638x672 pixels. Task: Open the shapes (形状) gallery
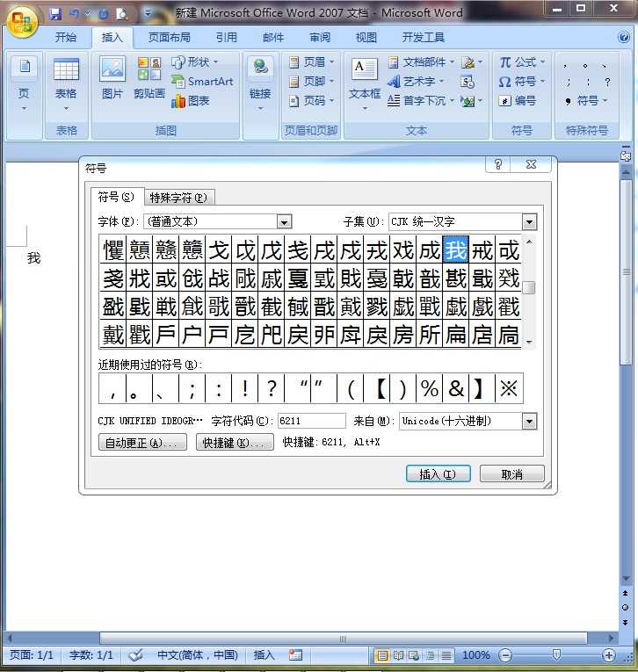click(x=195, y=62)
